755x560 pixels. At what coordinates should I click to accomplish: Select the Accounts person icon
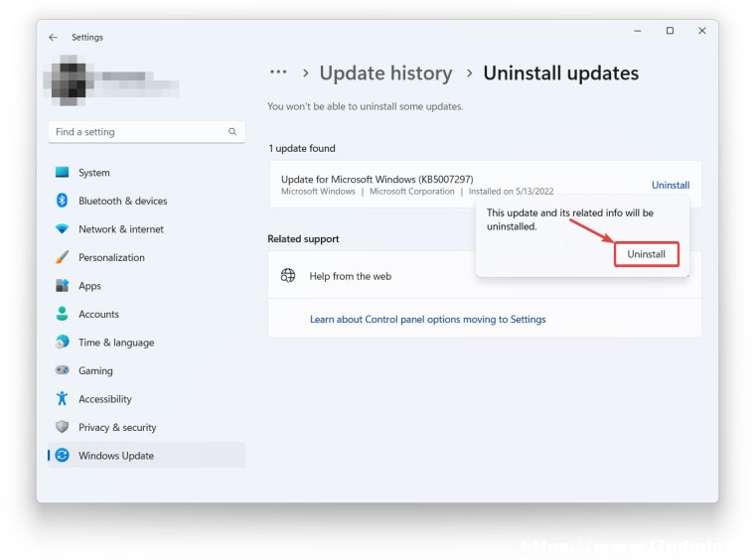[63, 314]
